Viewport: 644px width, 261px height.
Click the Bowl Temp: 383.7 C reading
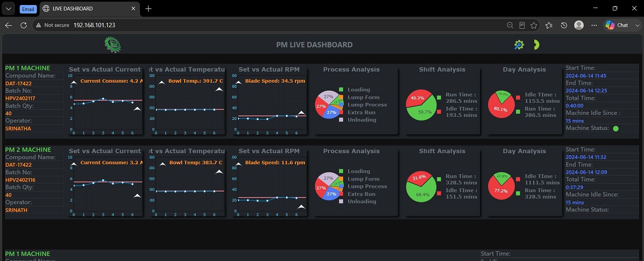point(196,163)
